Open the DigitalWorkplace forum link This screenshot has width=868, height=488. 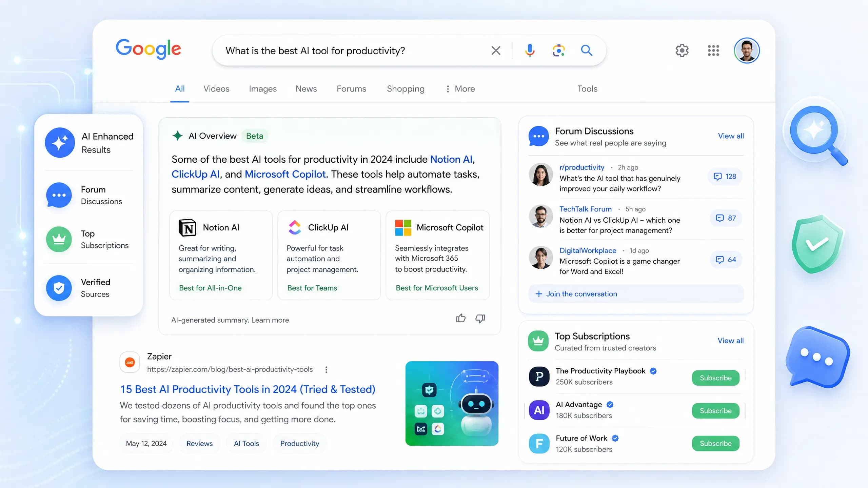coord(588,250)
